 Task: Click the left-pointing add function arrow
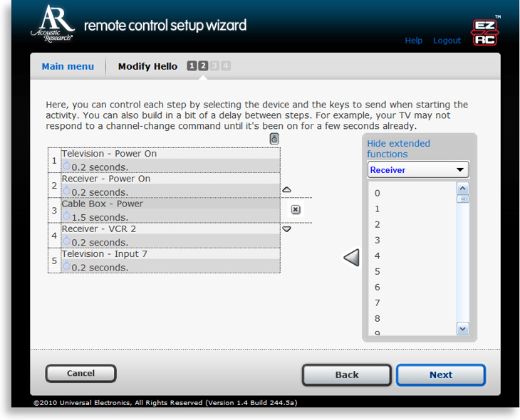click(x=351, y=258)
